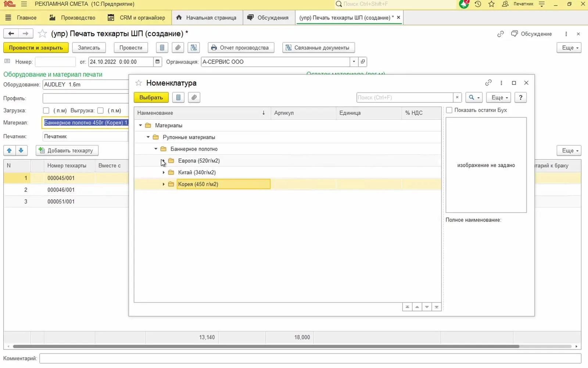Collapse the Баннерное полотно folder
Screen dimensions: 588x368
click(x=156, y=149)
